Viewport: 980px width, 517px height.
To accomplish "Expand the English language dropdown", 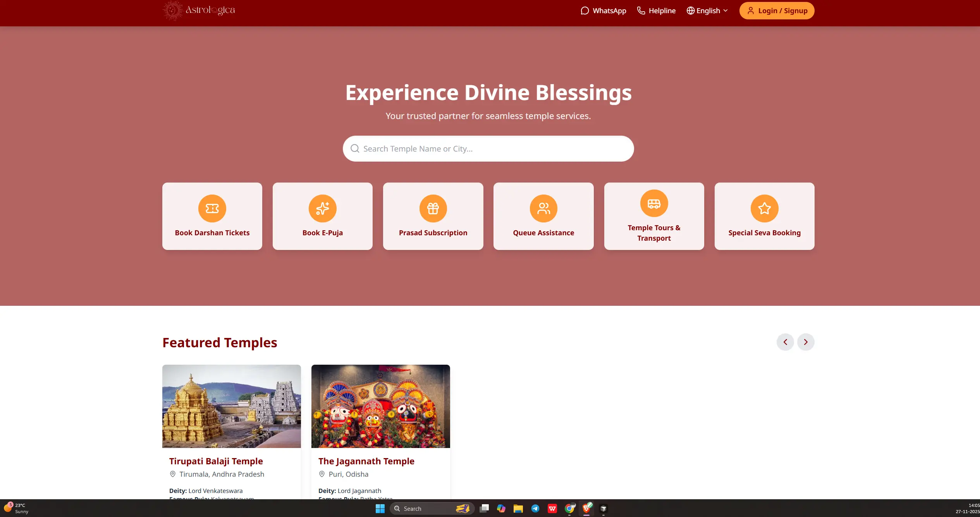I will [x=707, y=11].
